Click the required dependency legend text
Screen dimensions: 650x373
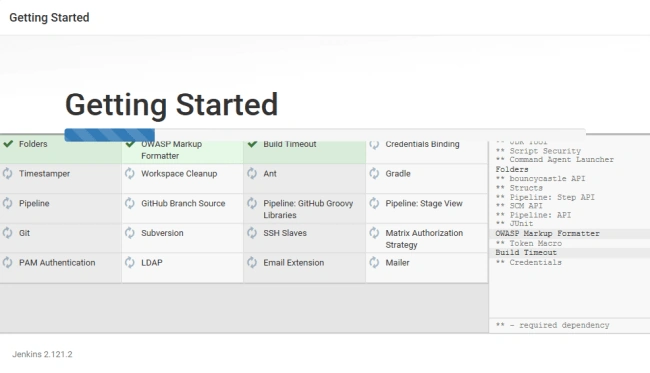(x=553, y=325)
